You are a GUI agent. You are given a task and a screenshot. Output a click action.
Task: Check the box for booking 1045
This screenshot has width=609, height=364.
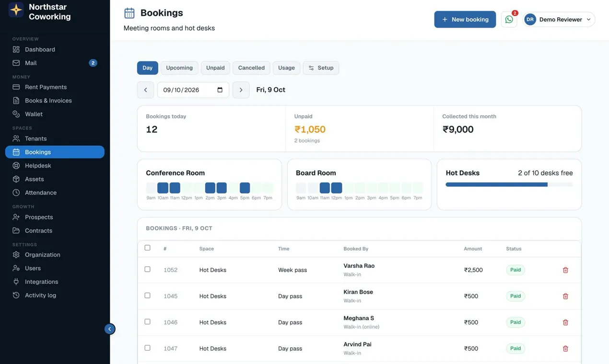point(147,296)
